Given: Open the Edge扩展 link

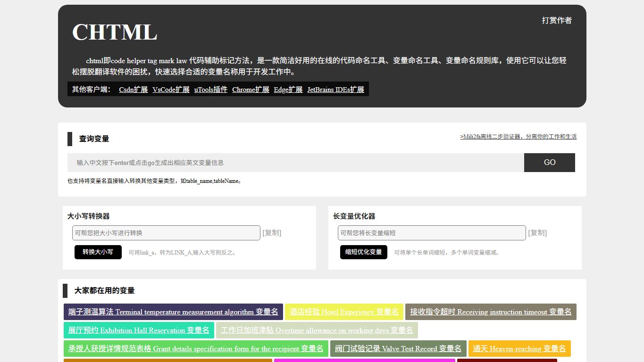Looking at the screenshot, I should coord(288,90).
